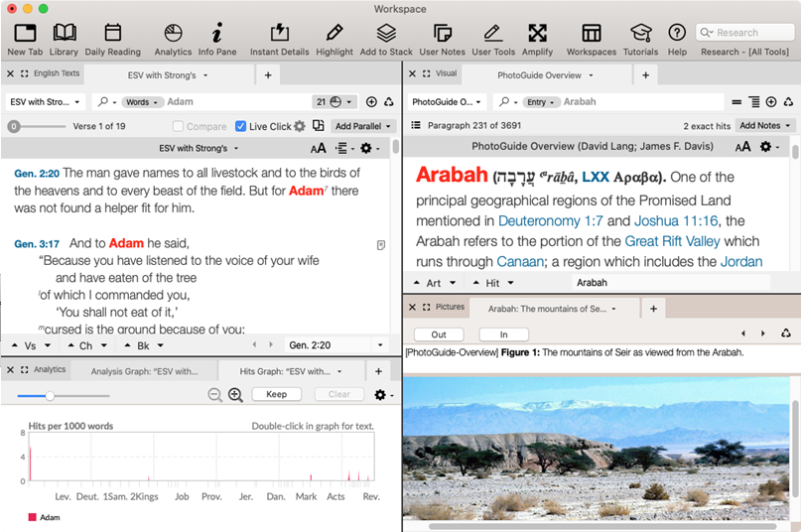Switch to the Hits Graph tab
This screenshot has height=532, width=801.
click(x=286, y=371)
